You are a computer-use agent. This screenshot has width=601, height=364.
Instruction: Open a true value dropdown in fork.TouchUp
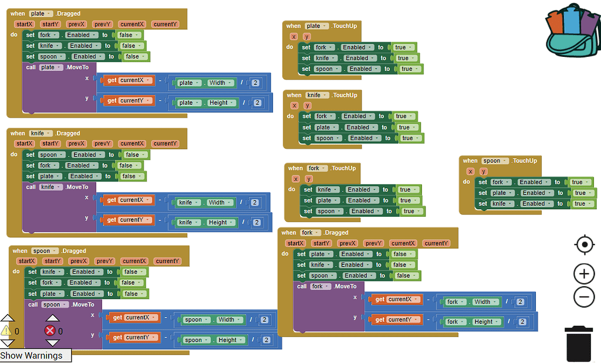409,189
